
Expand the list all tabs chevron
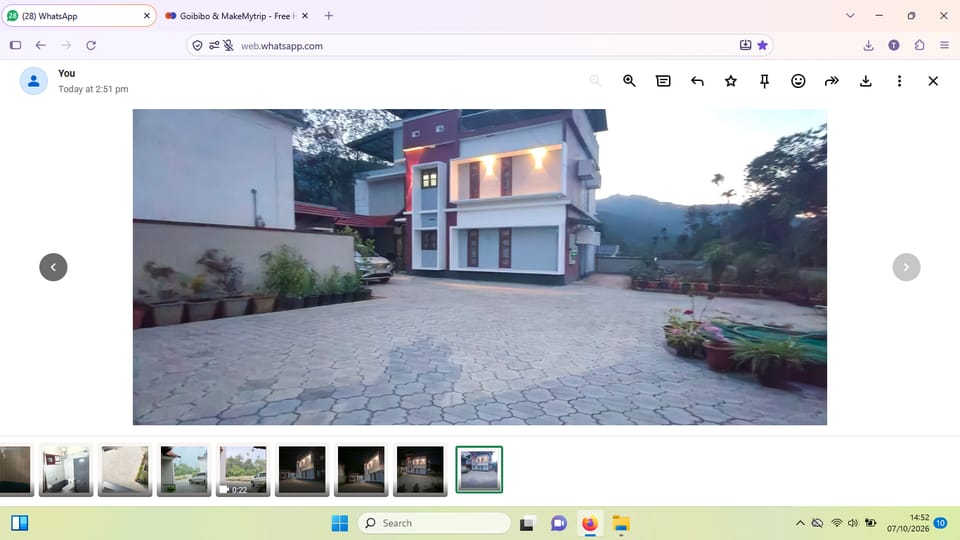coord(850,16)
